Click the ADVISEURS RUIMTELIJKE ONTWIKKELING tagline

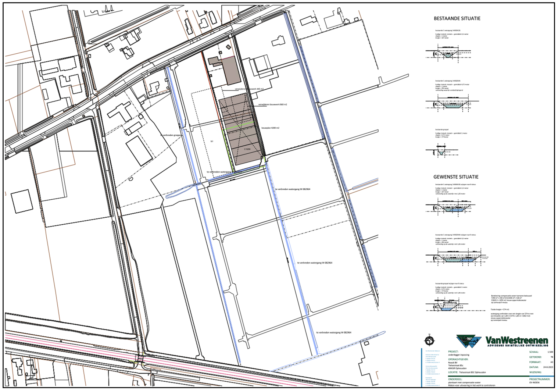point(518,346)
